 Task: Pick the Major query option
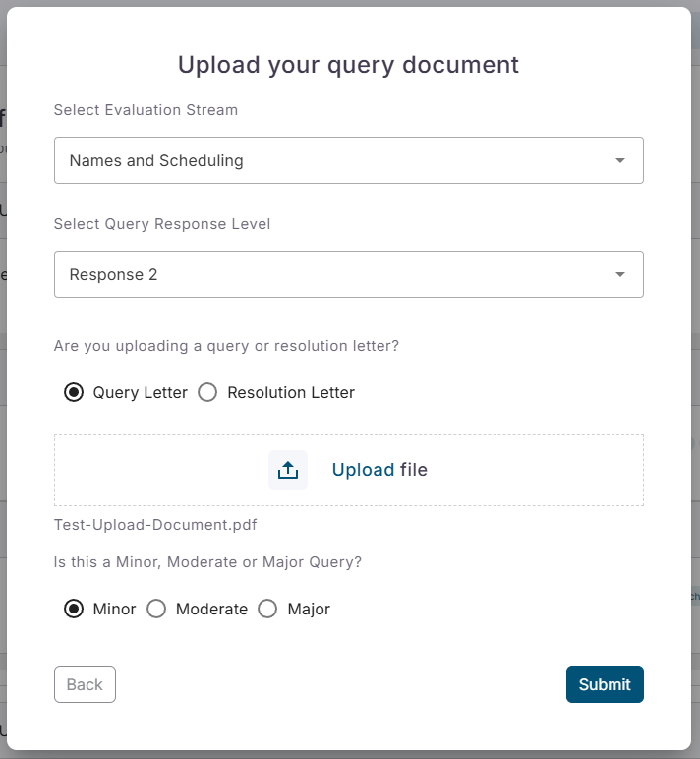267,609
